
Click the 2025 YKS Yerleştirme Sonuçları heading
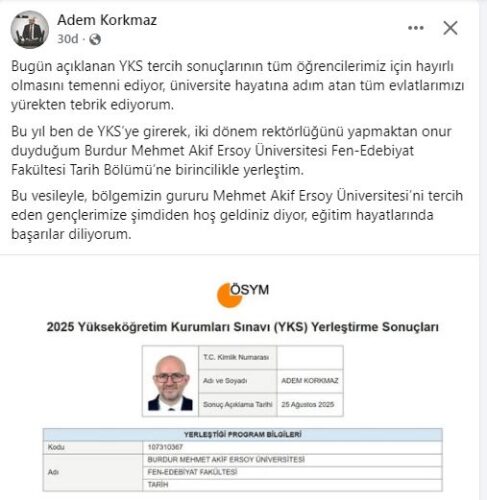243,327
